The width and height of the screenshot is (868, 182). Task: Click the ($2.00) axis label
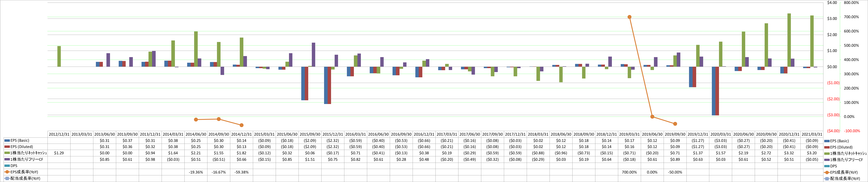833,99
